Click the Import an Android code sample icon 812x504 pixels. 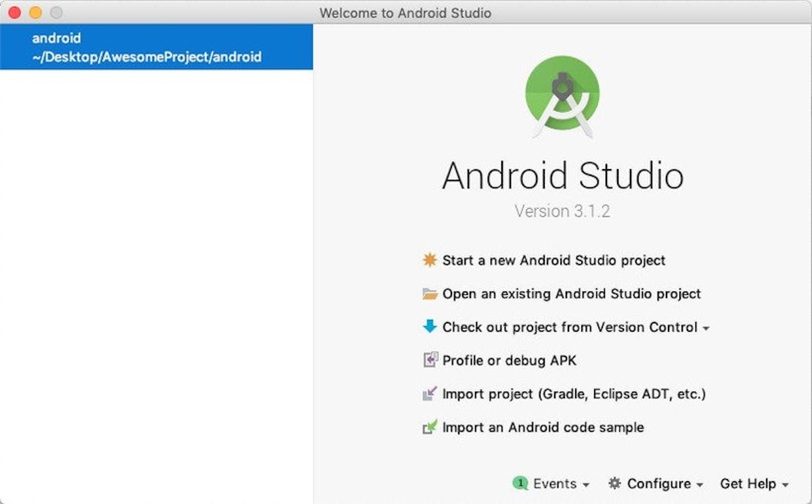(429, 427)
